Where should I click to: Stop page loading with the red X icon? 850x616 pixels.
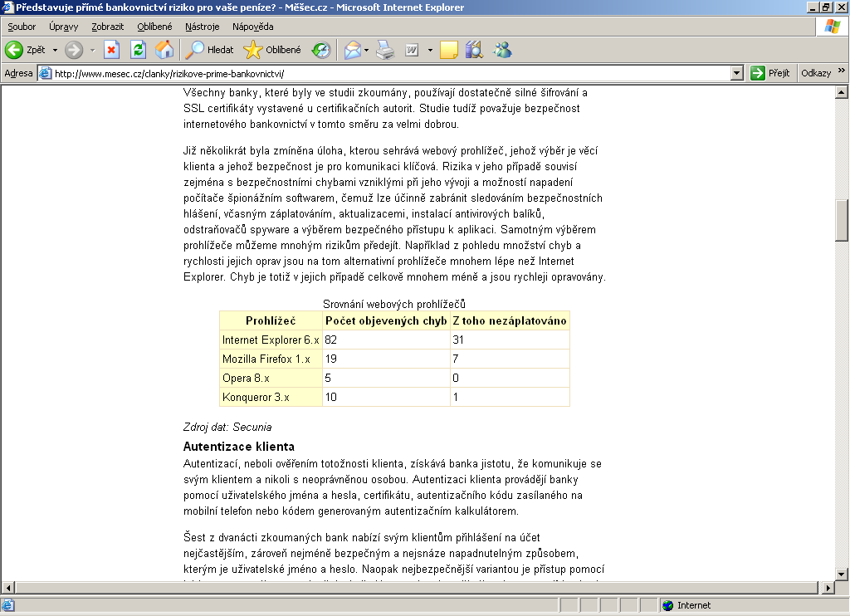click(111, 50)
